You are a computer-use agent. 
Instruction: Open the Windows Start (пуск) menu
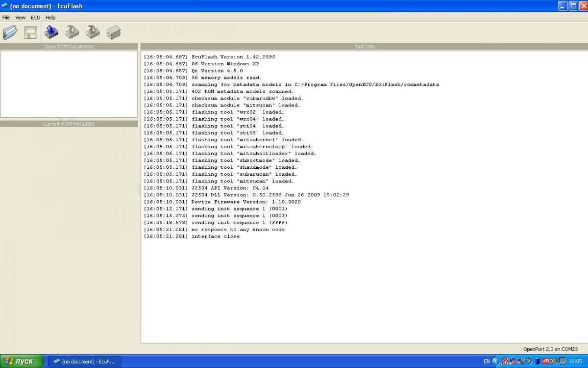(x=22, y=361)
